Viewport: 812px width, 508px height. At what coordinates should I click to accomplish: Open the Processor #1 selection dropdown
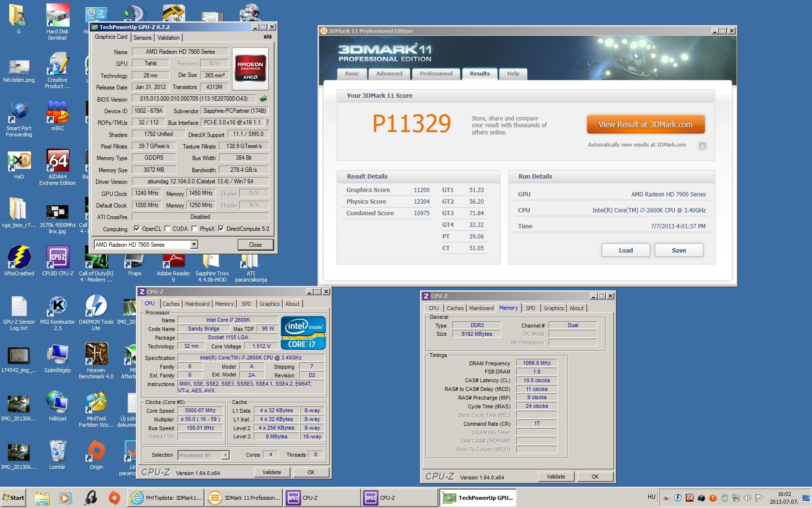pyautogui.click(x=225, y=455)
